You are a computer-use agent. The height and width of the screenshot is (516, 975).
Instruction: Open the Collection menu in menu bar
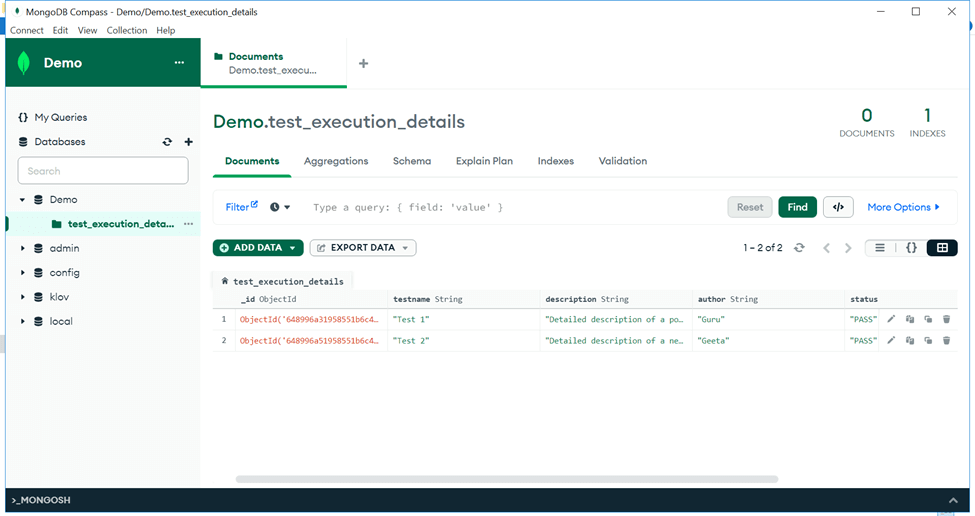click(127, 30)
